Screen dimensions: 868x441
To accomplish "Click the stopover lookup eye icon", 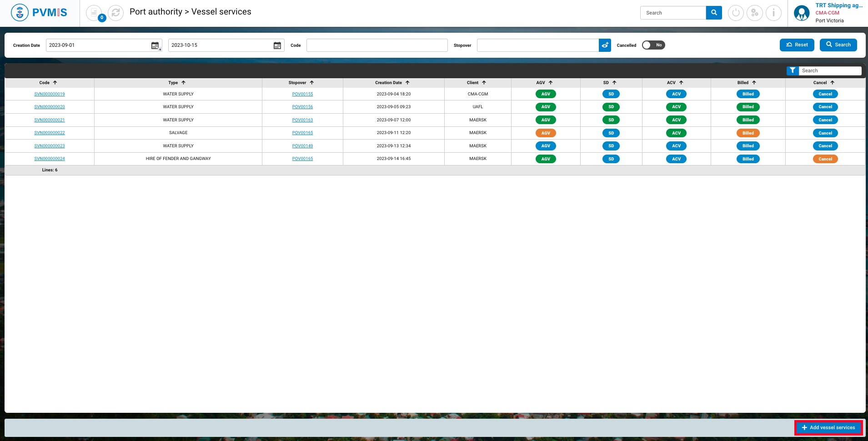I will click(605, 45).
